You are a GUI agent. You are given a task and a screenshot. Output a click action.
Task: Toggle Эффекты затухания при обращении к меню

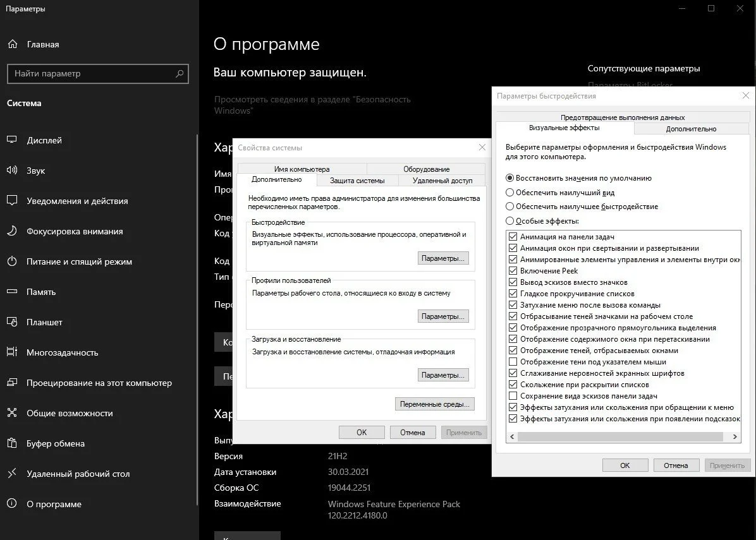click(513, 407)
